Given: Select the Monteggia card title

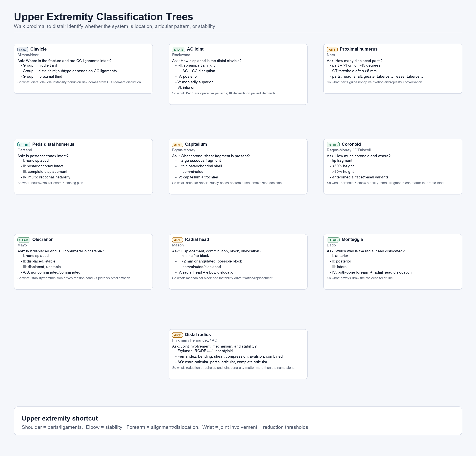Looking at the screenshot, I should (x=352, y=239).
